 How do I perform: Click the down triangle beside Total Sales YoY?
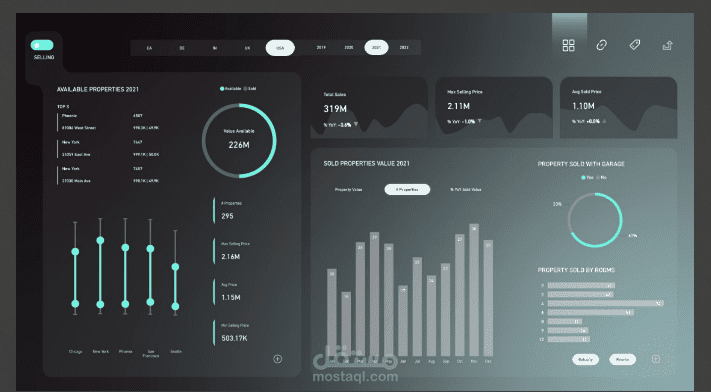tap(356, 124)
